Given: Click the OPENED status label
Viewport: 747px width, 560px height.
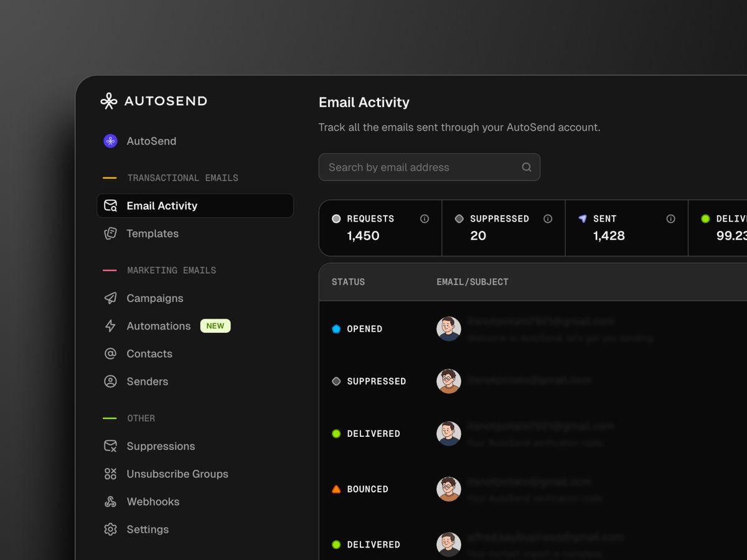Looking at the screenshot, I should click(365, 329).
